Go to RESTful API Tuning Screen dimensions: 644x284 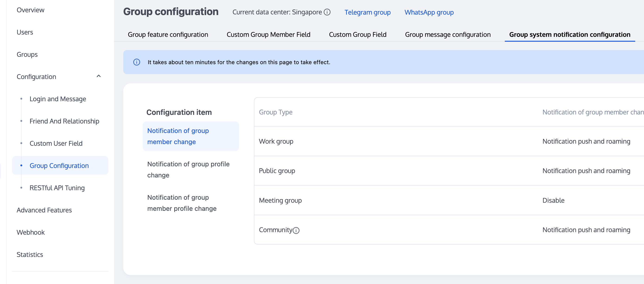pos(57,188)
